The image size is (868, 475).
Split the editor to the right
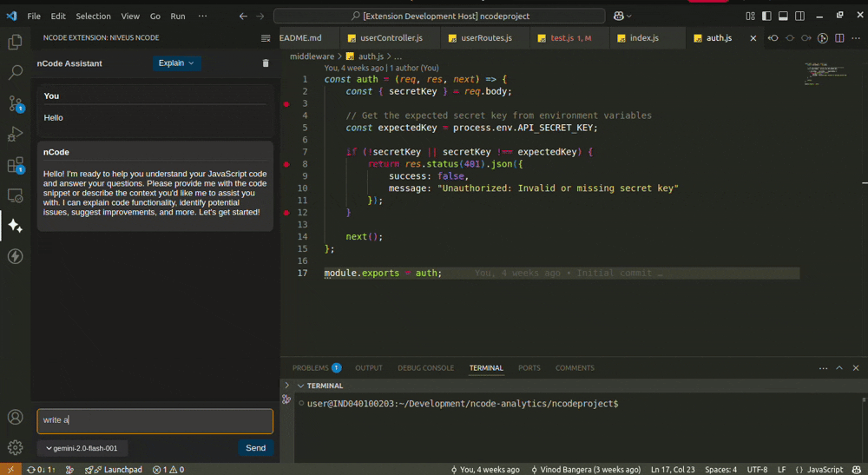[839, 38]
